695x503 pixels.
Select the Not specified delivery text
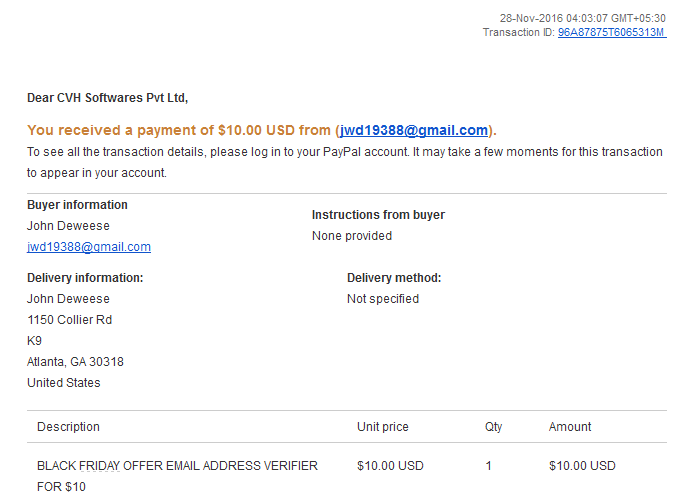(383, 299)
